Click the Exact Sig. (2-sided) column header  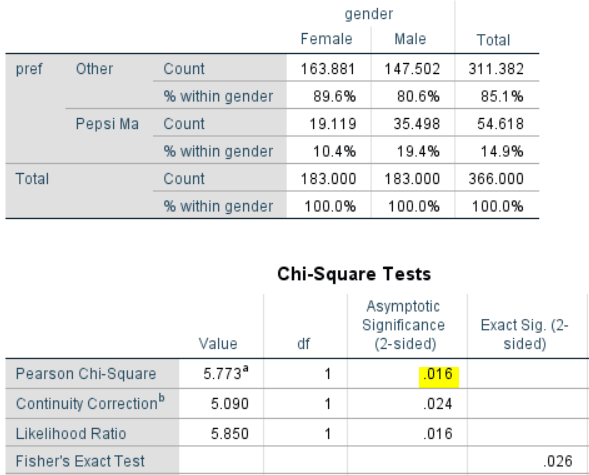click(525, 334)
